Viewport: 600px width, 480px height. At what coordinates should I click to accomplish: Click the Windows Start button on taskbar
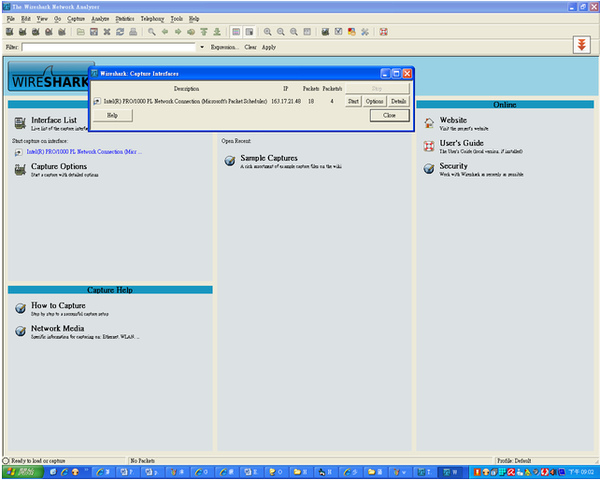click(x=22, y=472)
